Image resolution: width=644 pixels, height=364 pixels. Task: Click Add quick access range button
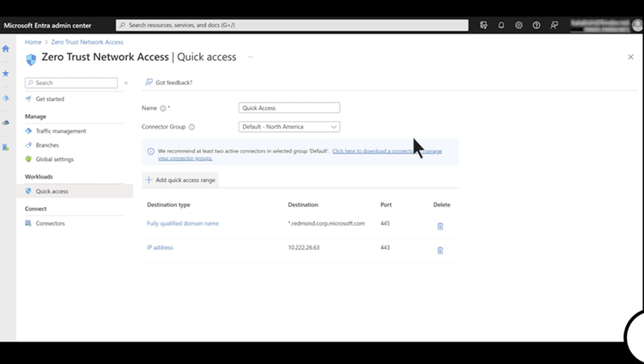click(180, 180)
